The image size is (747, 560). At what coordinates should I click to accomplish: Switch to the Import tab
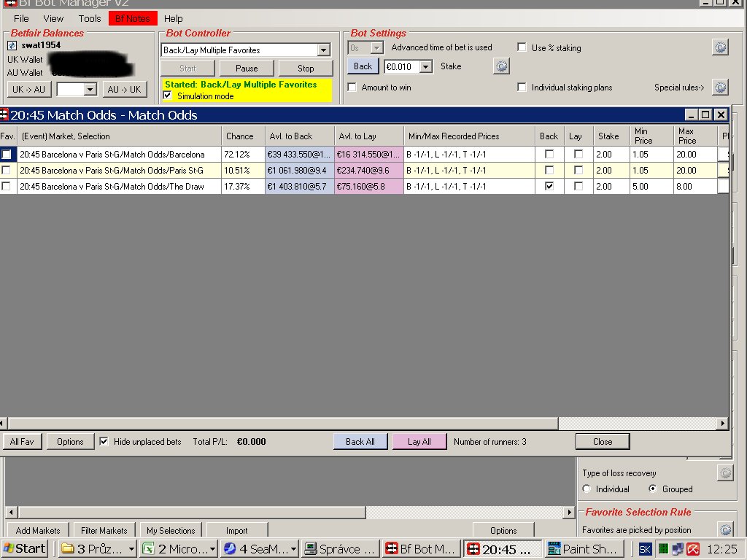tap(237, 530)
